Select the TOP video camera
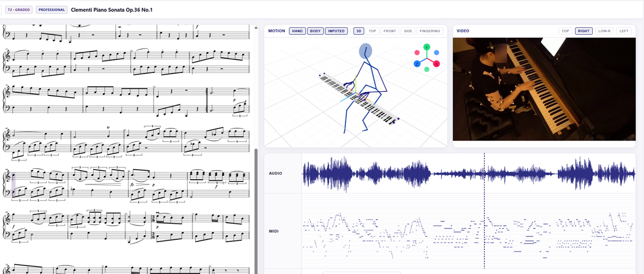This screenshot has width=644, height=274. tap(566, 31)
